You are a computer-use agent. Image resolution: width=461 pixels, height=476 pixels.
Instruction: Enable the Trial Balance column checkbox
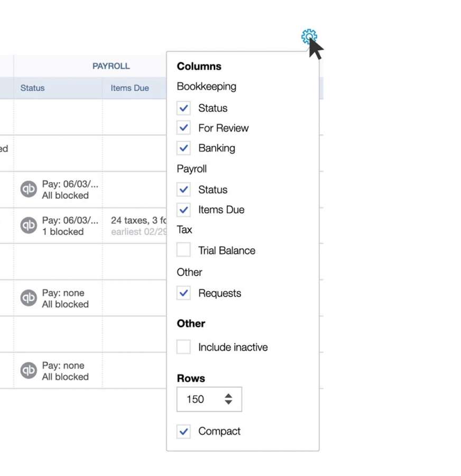coord(183,250)
